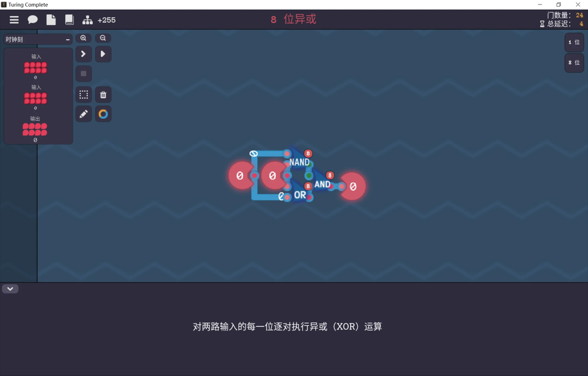Collapse the 时钟刻 panel with the minus
This screenshot has width=588, height=376.
68,39
